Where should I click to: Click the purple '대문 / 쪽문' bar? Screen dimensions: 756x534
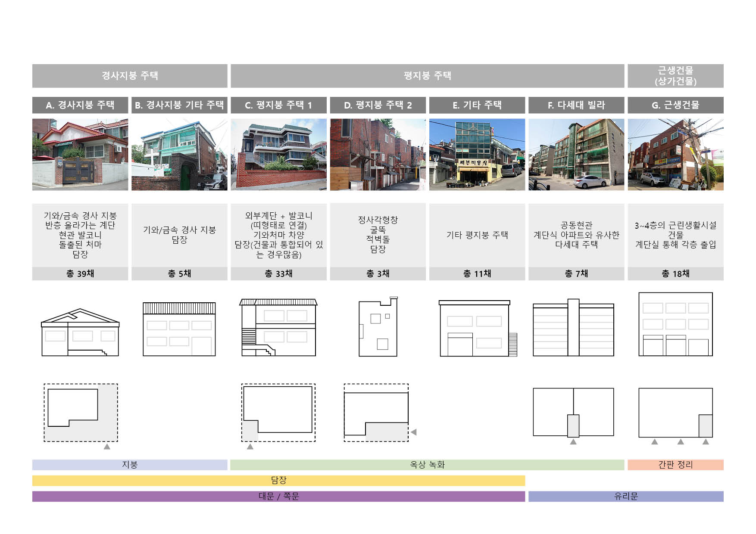(278, 496)
